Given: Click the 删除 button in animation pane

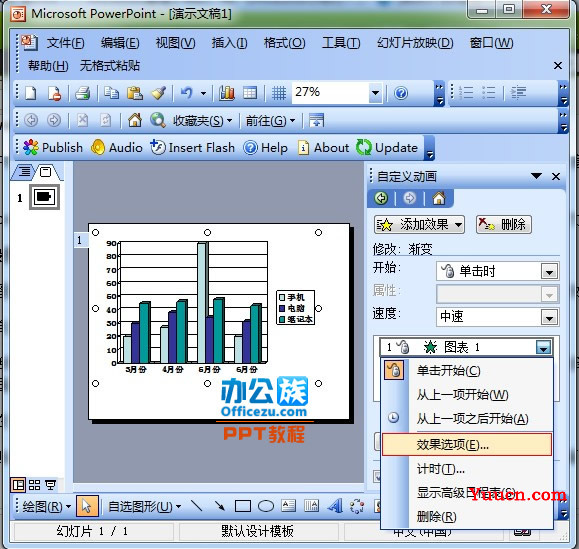Looking at the screenshot, I should click(504, 224).
